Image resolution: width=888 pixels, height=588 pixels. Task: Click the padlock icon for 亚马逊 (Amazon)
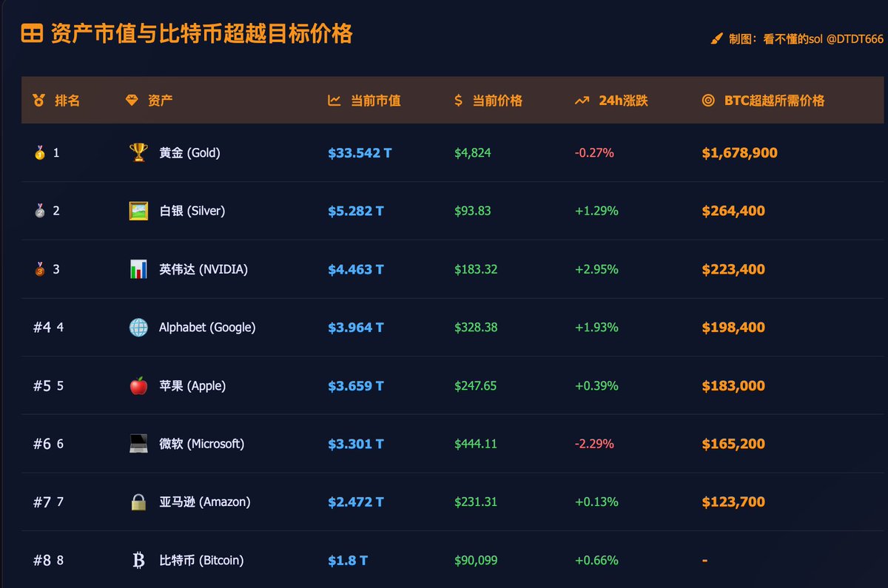click(138, 502)
